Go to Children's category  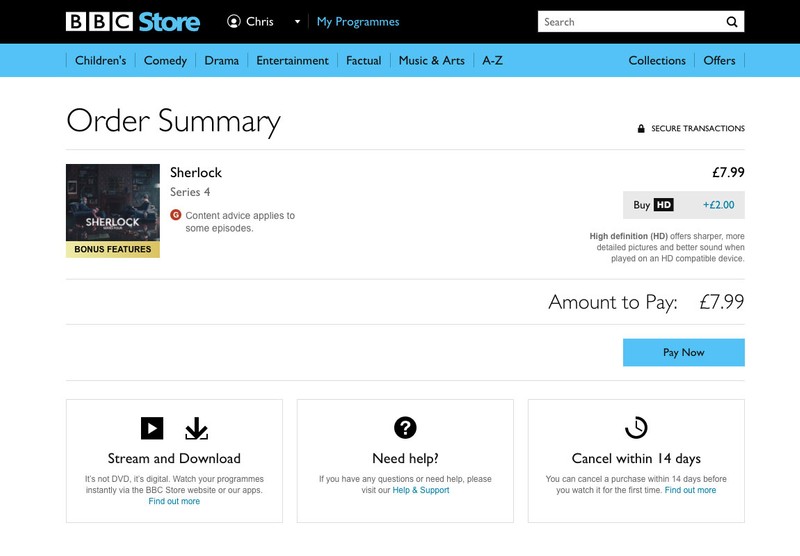100,61
